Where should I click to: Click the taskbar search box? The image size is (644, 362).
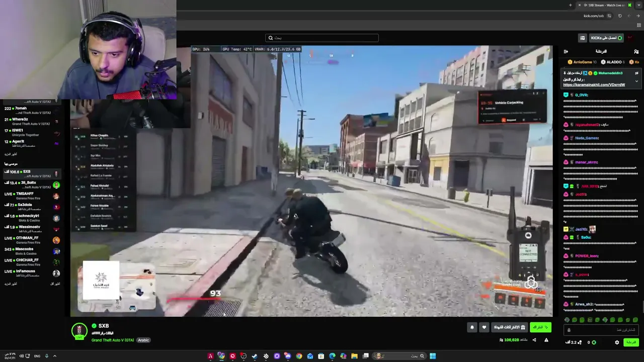pos(400,356)
